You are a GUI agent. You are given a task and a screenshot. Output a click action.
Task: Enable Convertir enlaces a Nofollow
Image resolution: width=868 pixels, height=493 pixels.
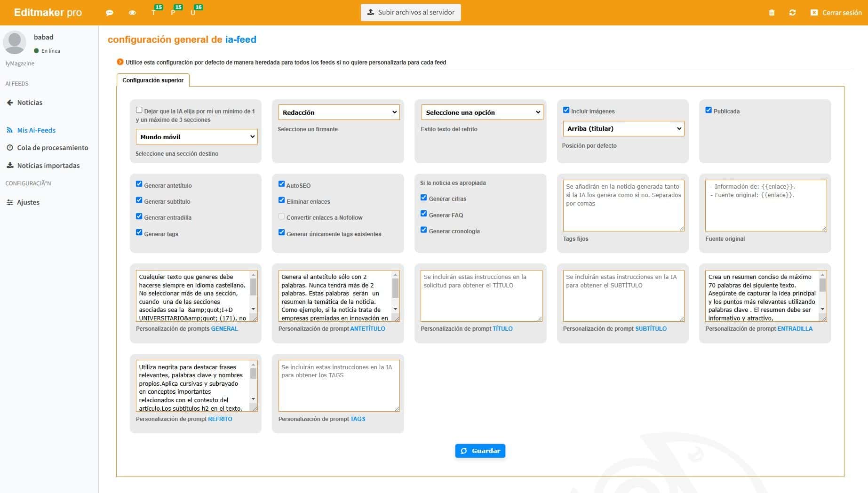click(282, 217)
